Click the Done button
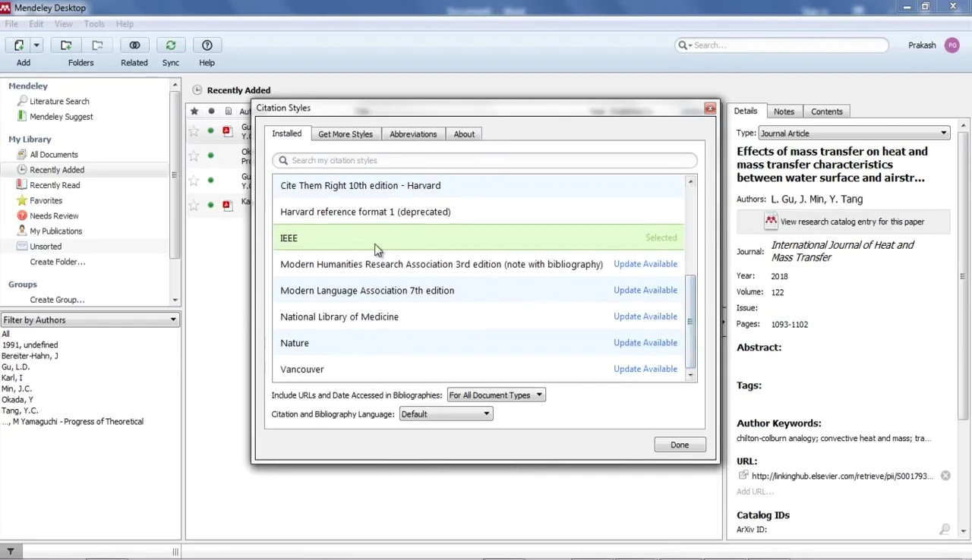 pos(680,445)
